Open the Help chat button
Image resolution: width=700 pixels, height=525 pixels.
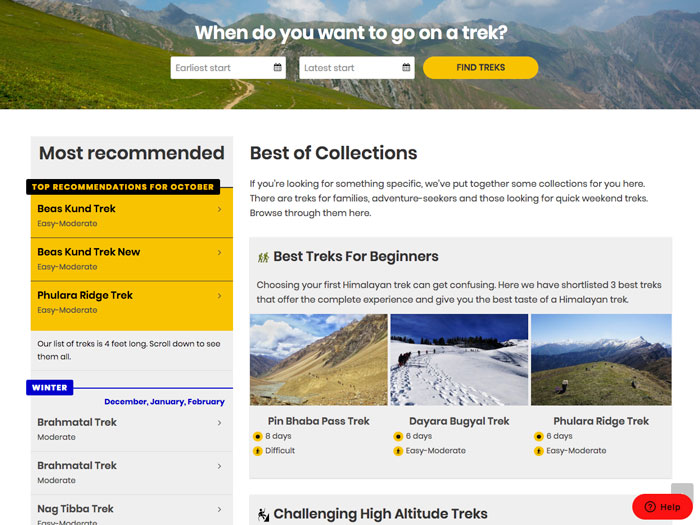coord(662,507)
